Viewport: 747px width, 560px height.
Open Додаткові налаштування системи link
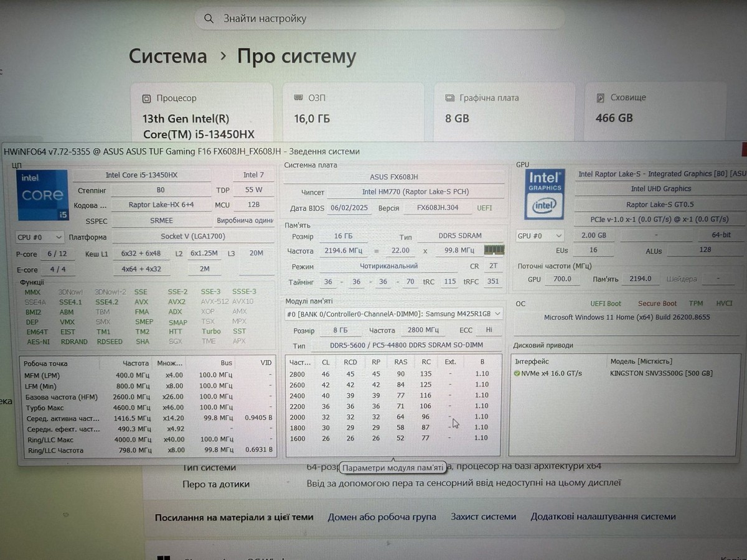pyautogui.click(x=603, y=516)
